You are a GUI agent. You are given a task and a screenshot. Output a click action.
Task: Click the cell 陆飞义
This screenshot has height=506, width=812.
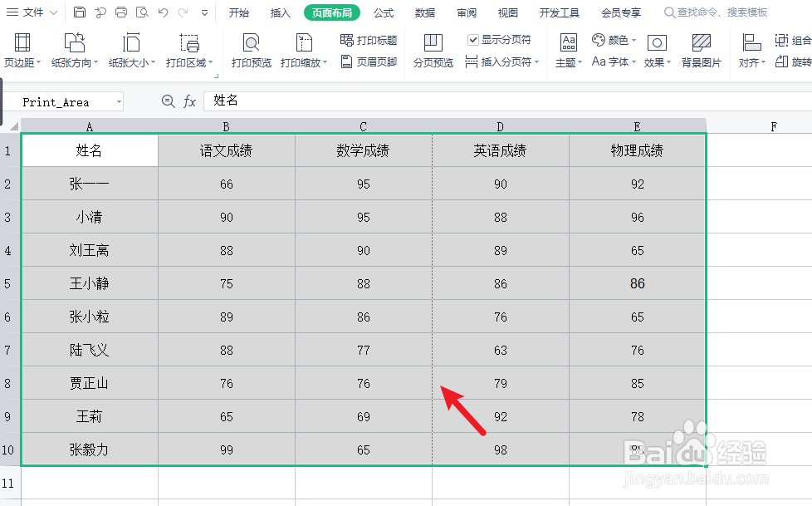[90, 350]
